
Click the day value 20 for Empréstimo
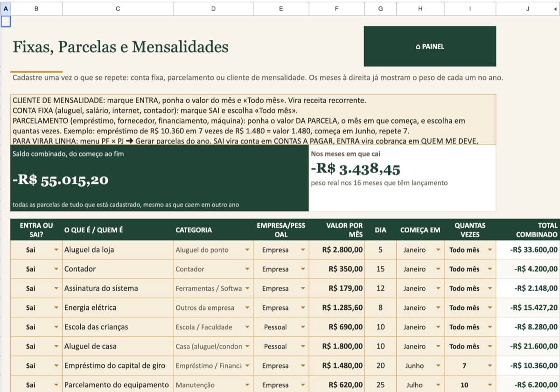pos(380,366)
